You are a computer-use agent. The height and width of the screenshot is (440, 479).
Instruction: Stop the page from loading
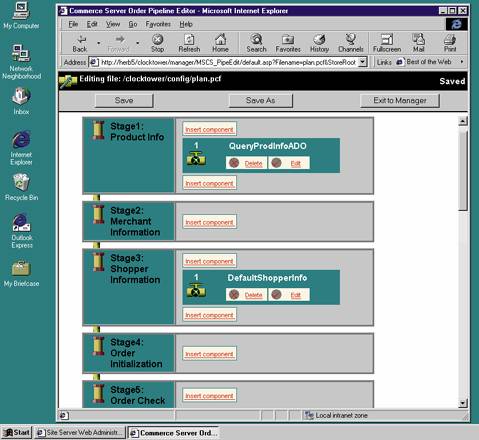click(158, 43)
